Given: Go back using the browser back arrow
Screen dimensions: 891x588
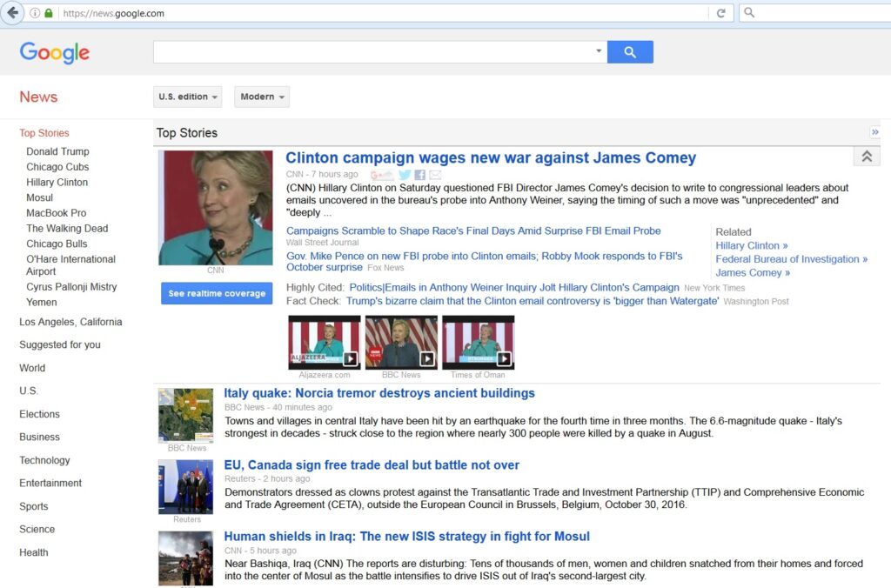Looking at the screenshot, I should point(12,12).
